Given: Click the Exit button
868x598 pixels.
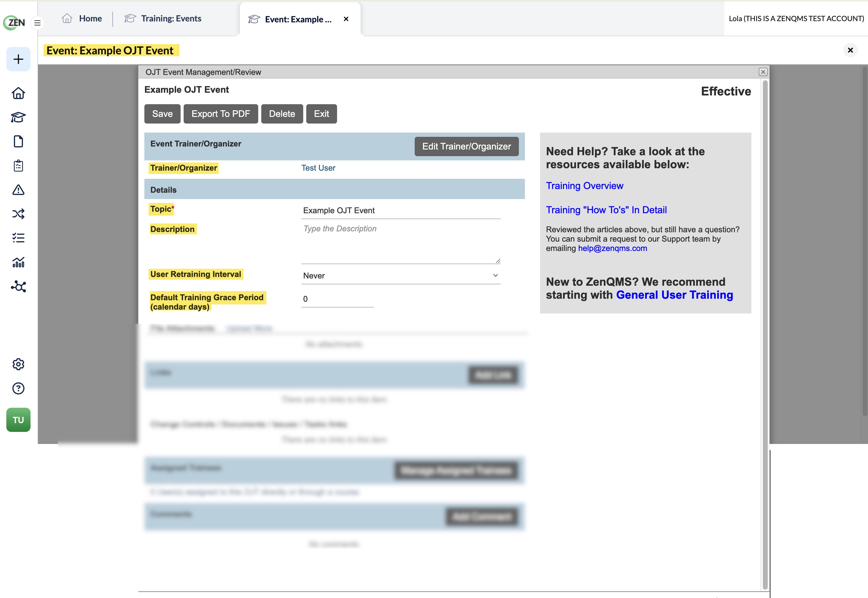Looking at the screenshot, I should [x=321, y=114].
